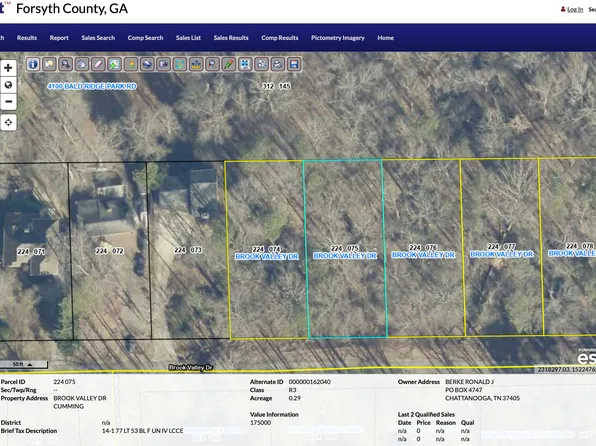Click the pink eraser clear tool
Viewport: 596px width, 446px height.
pyautogui.click(x=98, y=64)
